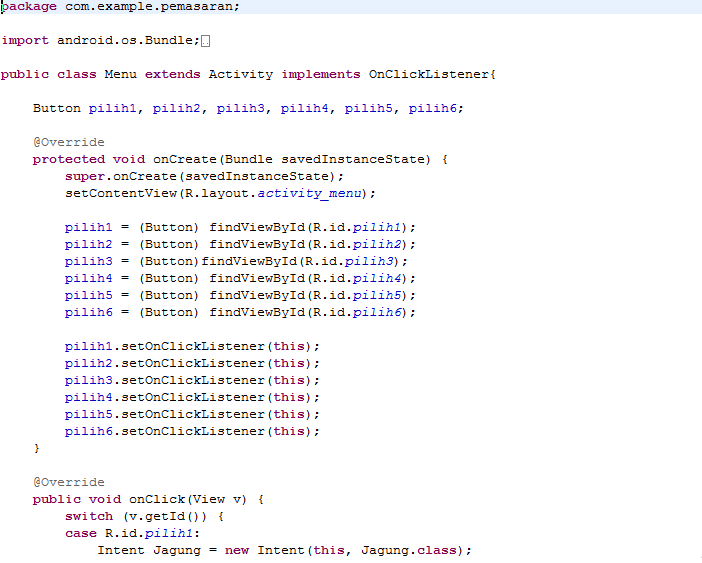The width and height of the screenshot is (702, 563).
Task: Click the line 'pilih3 = (Button)findViewById(R.id.pilih3);'
Action: 236,261
